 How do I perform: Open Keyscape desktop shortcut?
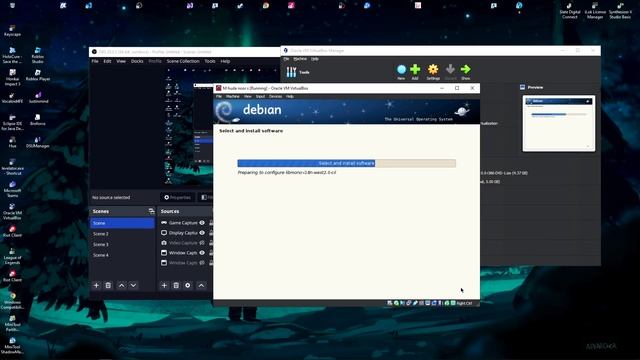(12, 31)
